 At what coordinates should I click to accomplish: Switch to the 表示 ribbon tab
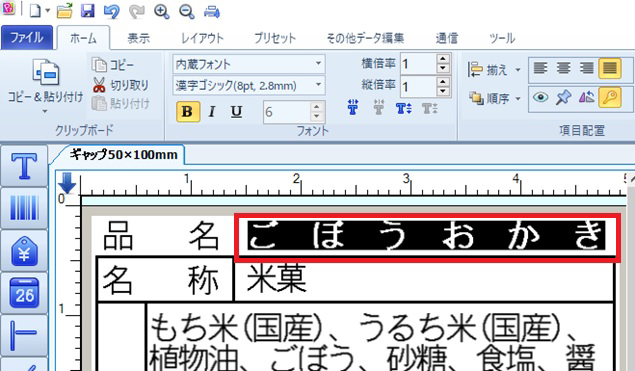139,38
